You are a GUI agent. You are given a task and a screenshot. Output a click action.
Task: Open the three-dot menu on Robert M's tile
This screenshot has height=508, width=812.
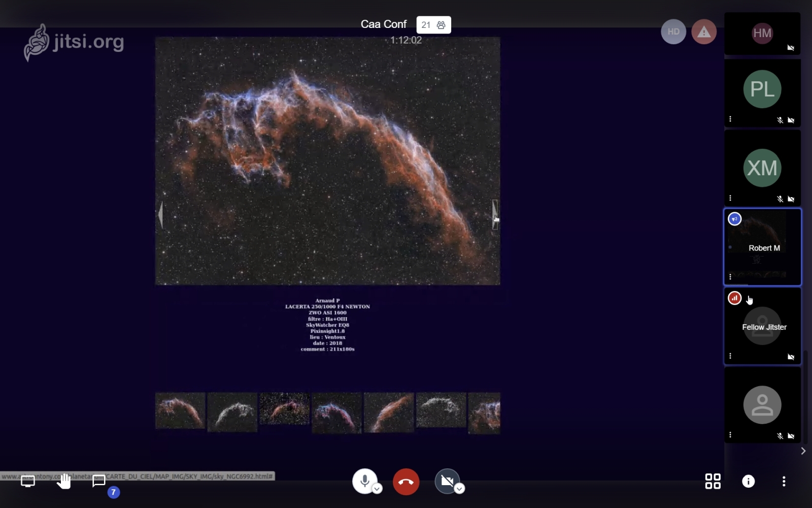pyautogui.click(x=730, y=277)
